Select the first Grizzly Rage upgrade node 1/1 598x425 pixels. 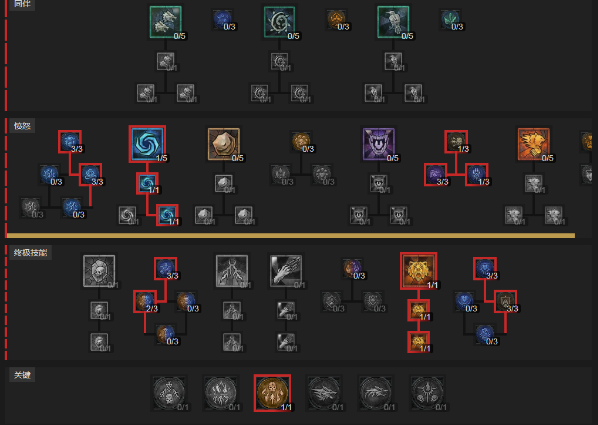(x=418, y=310)
